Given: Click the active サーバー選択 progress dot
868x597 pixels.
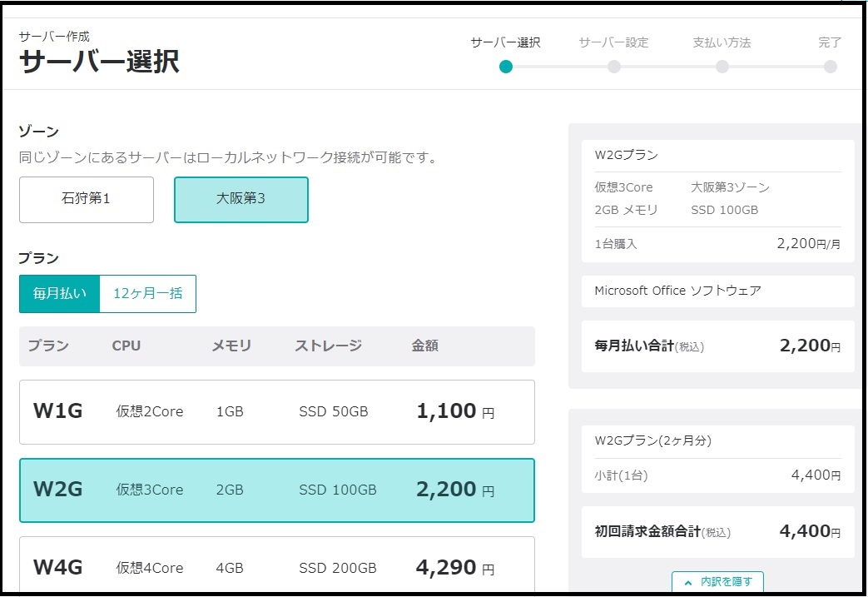Looking at the screenshot, I should pos(505,67).
